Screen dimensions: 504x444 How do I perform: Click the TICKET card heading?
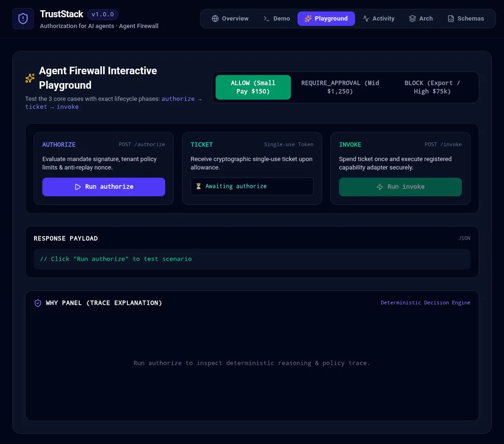pos(202,145)
